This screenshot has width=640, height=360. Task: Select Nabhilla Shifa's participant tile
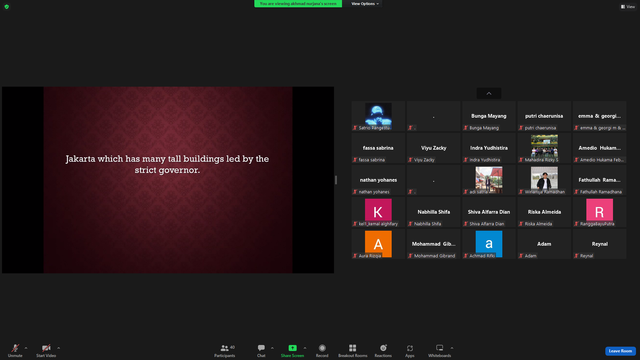click(x=433, y=212)
